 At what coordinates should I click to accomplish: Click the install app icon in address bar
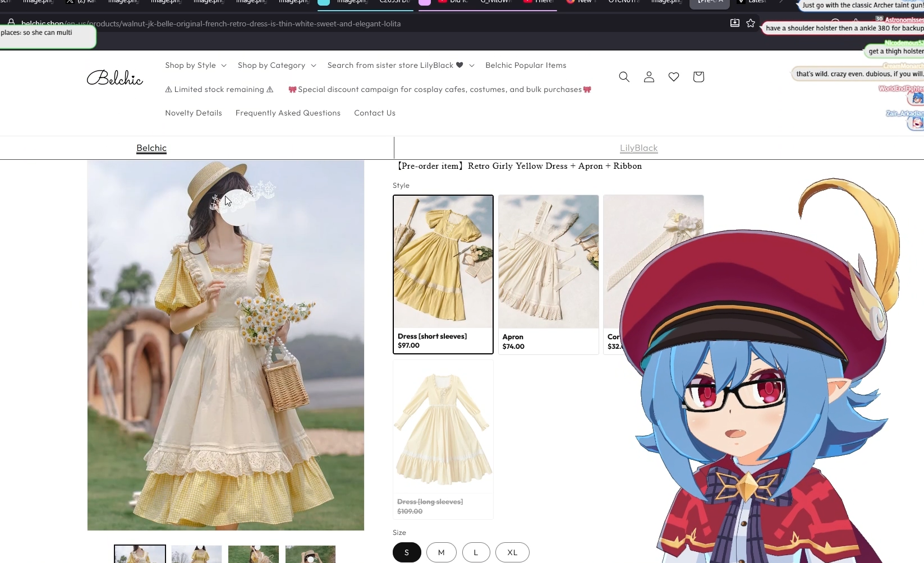(734, 23)
